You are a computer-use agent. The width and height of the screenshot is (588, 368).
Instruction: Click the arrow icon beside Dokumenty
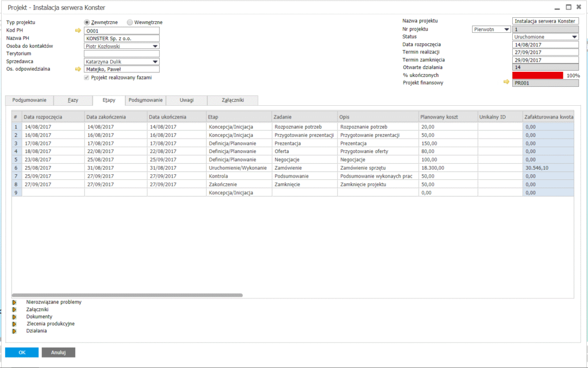tap(14, 317)
